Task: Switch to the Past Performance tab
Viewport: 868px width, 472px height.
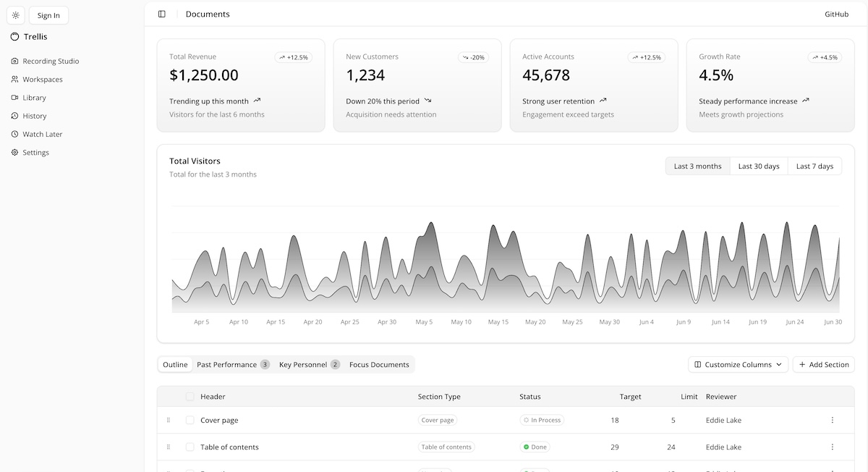Action: point(232,365)
